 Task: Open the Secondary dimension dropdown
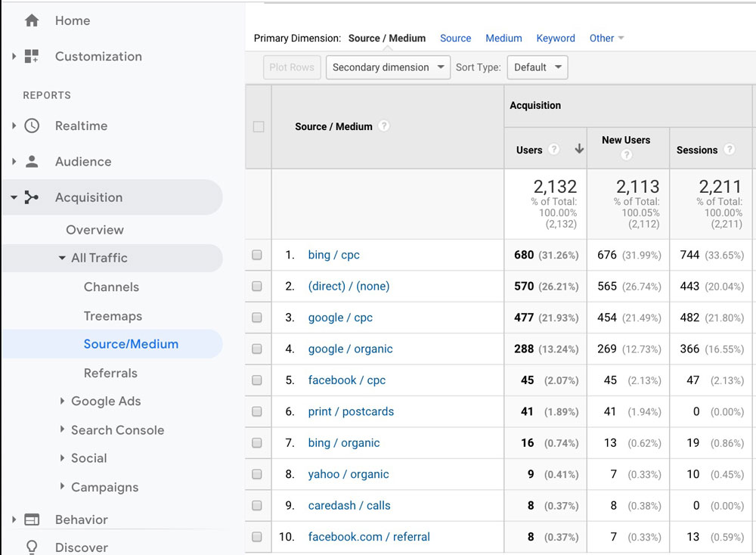click(x=388, y=67)
